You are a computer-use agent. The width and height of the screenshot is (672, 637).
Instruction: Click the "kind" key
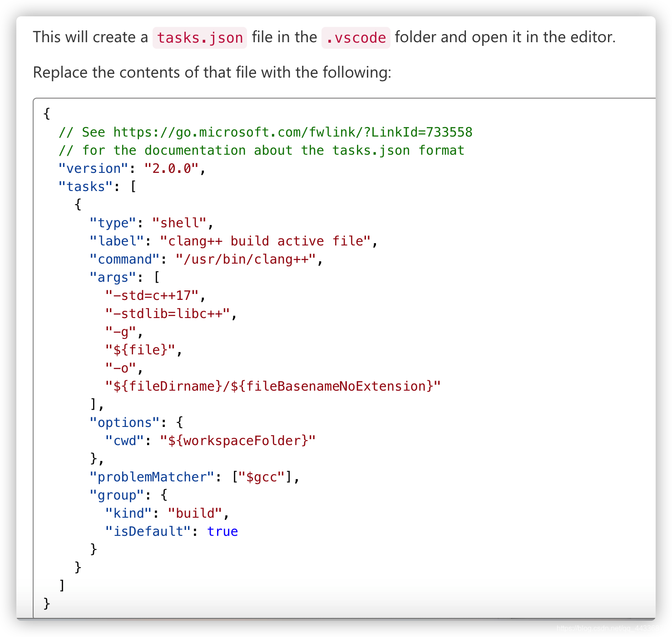point(128,513)
